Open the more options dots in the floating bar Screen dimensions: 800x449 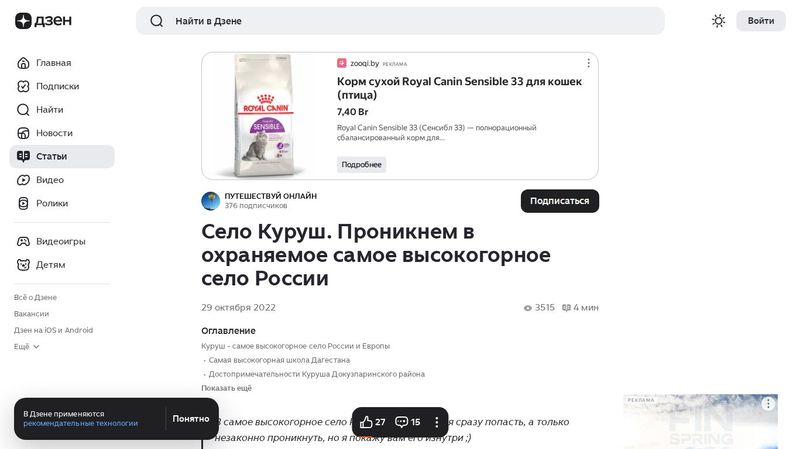[436, 422]
